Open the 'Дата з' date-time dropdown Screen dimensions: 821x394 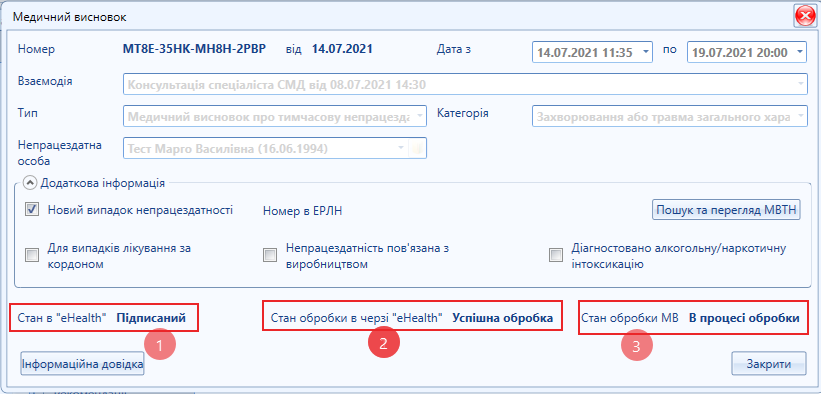click(645, 52)
